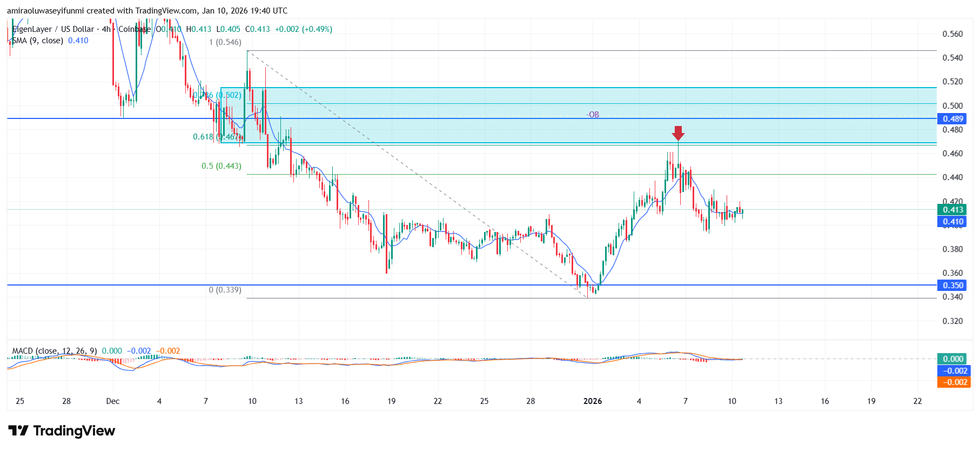Click the orange -0.002 MACD signal value label

pyautogui.click(x=954, y=382)
